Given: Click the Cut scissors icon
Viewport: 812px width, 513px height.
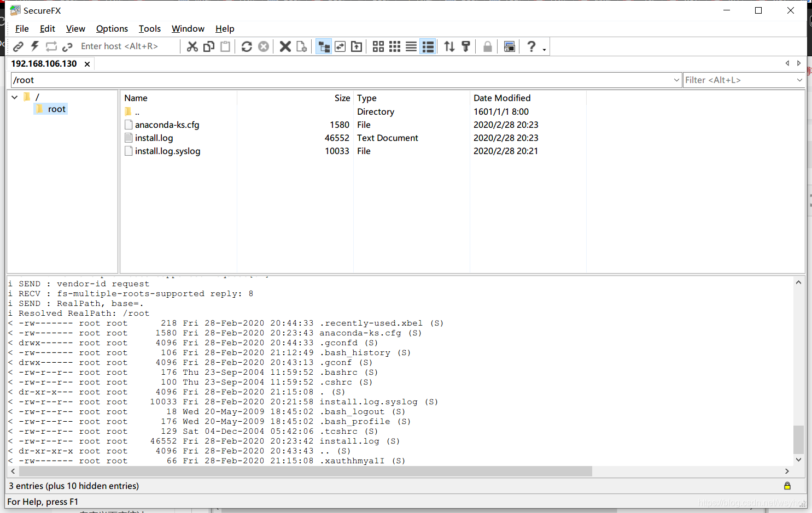Looking at the screenshot, I should (192, 46).
